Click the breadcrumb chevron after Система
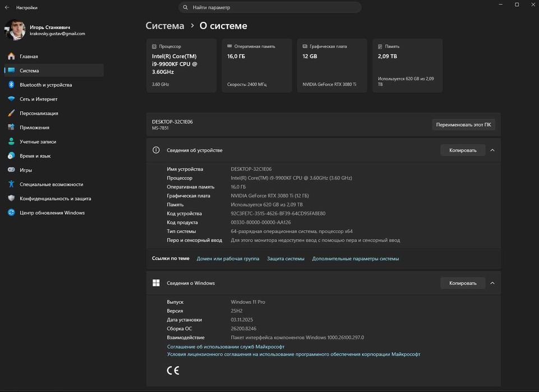This screenshot has width=539, height=392. [x=192, y=26]
